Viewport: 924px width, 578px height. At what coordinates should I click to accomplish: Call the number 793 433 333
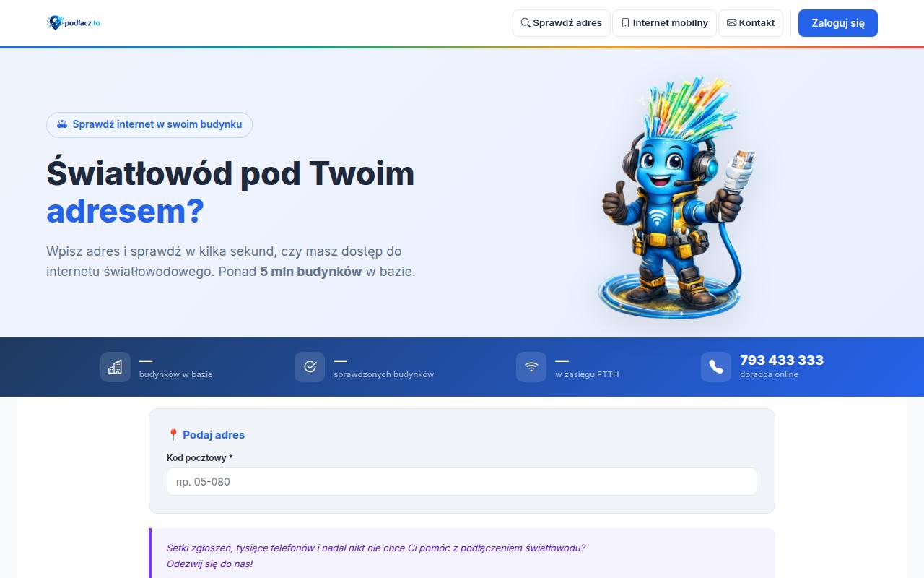click(781, 361)
